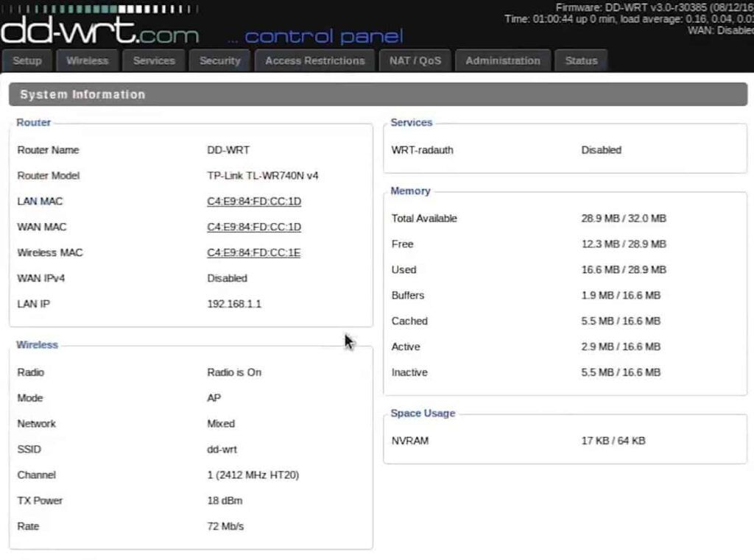Select the Security tab
Viewport: 754px width, 560px height.
pos(219,60)
